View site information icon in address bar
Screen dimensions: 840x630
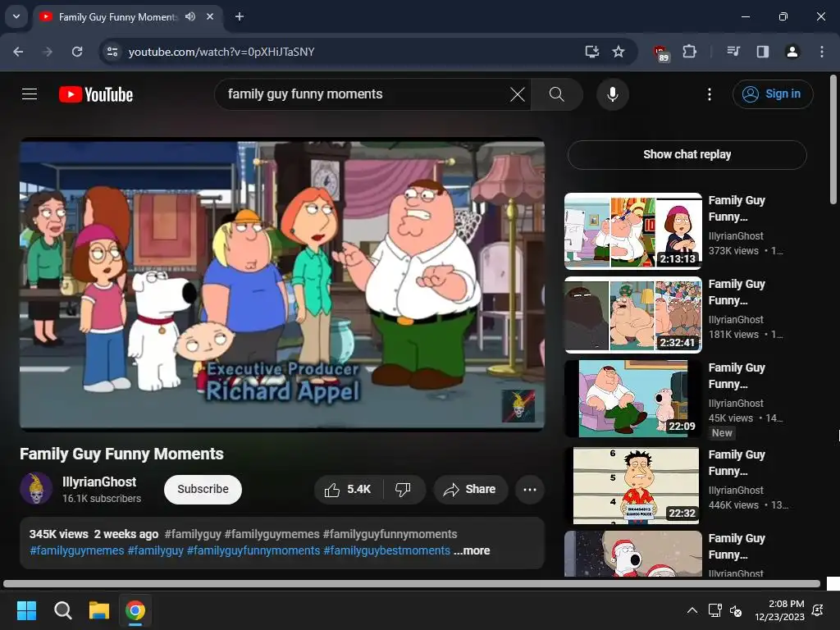pos(112,52)
